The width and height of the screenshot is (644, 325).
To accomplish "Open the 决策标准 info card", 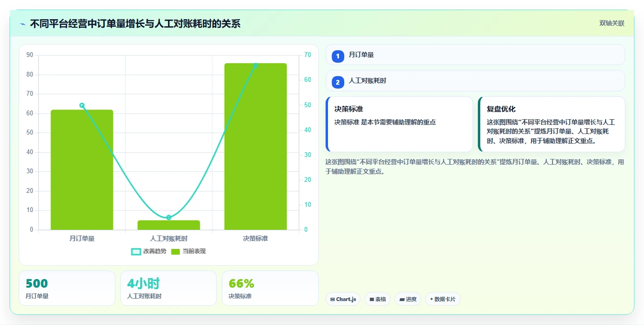I will [399, 124].
